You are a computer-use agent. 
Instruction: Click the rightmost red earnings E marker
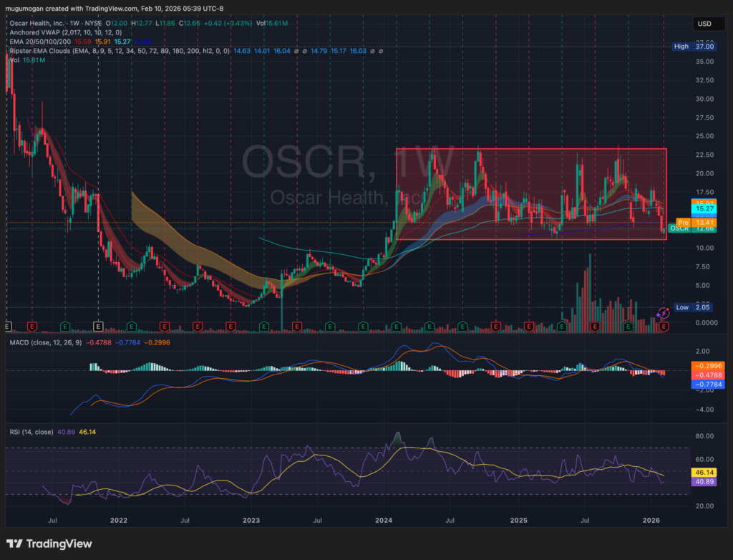(x=664, y=326)
